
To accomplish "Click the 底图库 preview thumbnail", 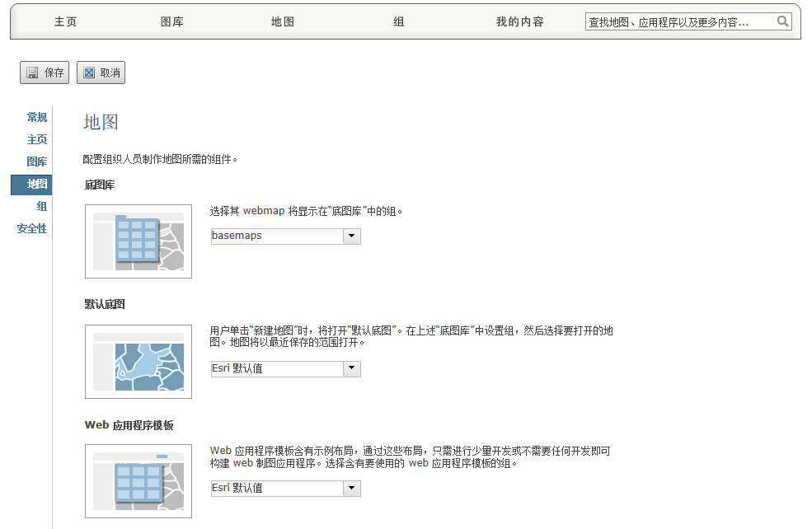I will [138, 241].
